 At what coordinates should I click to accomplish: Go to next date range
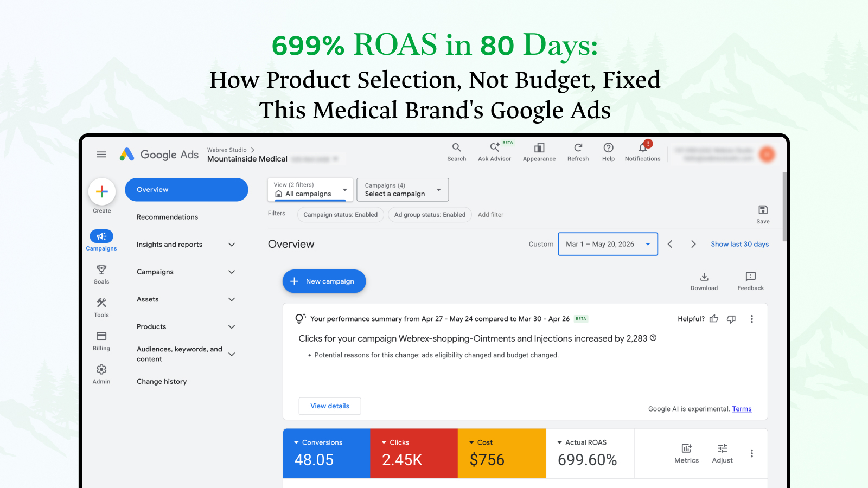[x=693, y=244]
